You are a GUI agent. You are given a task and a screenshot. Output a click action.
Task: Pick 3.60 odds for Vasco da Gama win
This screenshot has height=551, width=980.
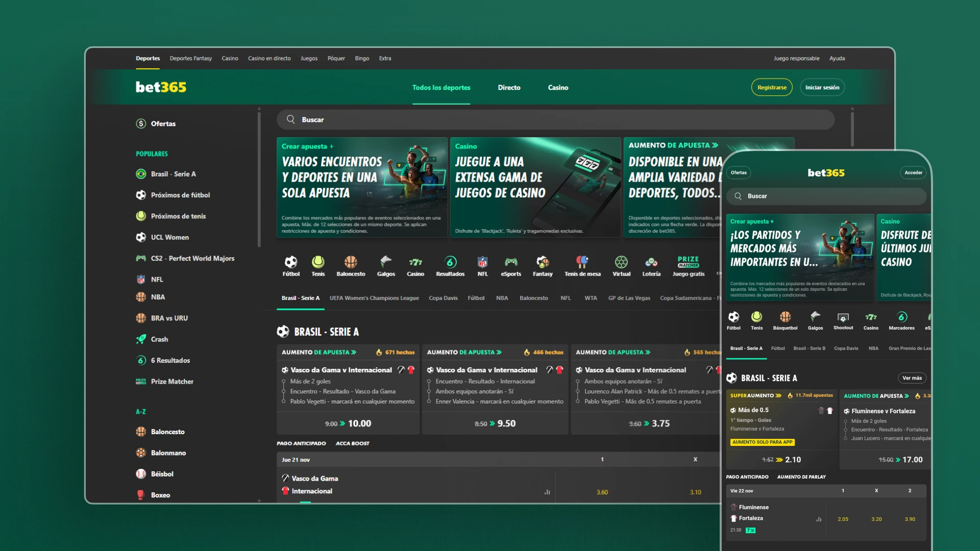[602, 492]
